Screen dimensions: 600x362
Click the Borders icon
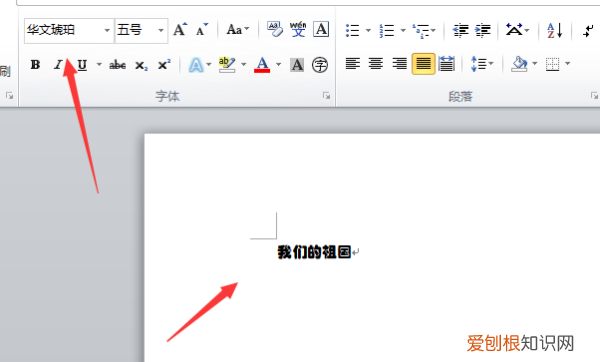coord(552,64)
